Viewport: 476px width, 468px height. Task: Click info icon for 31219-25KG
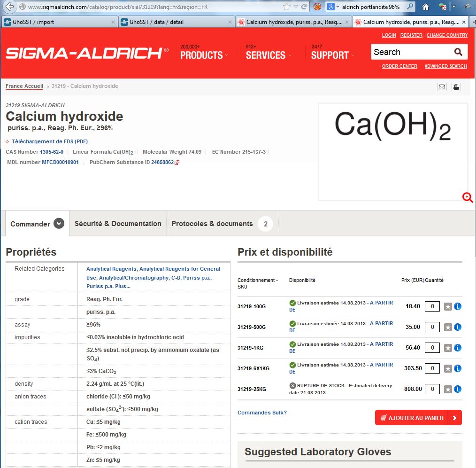pos(458,389)
